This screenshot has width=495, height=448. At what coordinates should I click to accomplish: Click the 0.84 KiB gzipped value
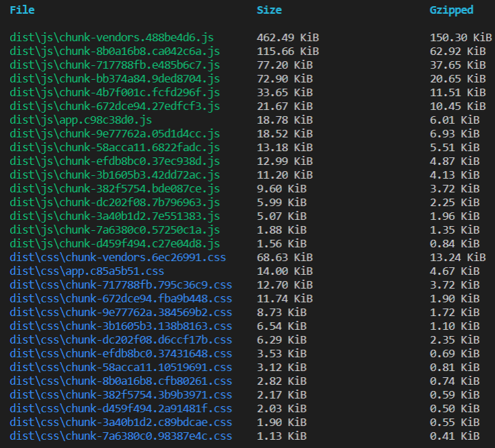454,243
